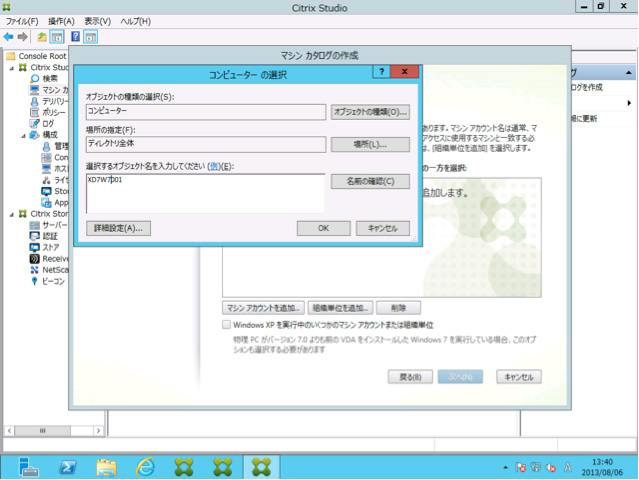
Task: Select the 管理者 node icon
Action: [x=46, y=146]
